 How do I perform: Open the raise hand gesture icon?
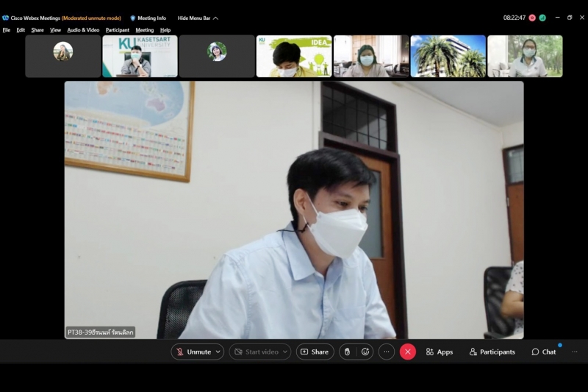click(x=348, y=352)
